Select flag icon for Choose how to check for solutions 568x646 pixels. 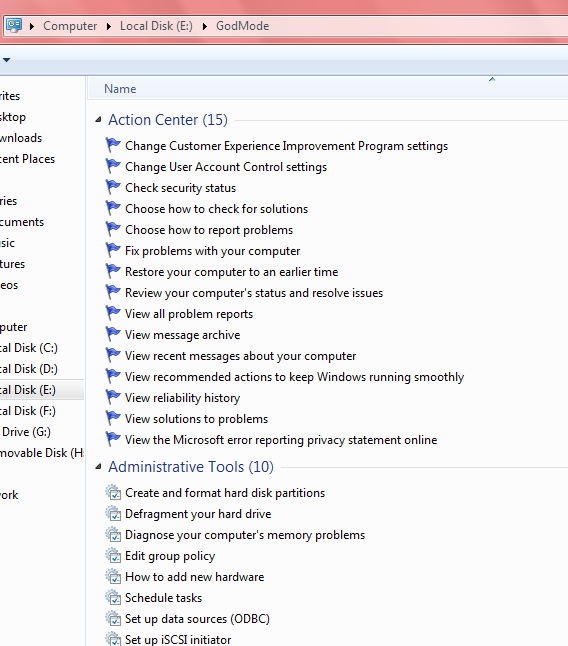coord(112,208)
